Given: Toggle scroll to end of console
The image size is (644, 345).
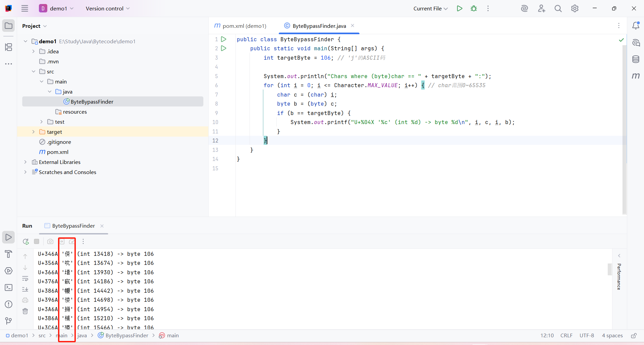Looking at the screenshot, I should (25, 289).
